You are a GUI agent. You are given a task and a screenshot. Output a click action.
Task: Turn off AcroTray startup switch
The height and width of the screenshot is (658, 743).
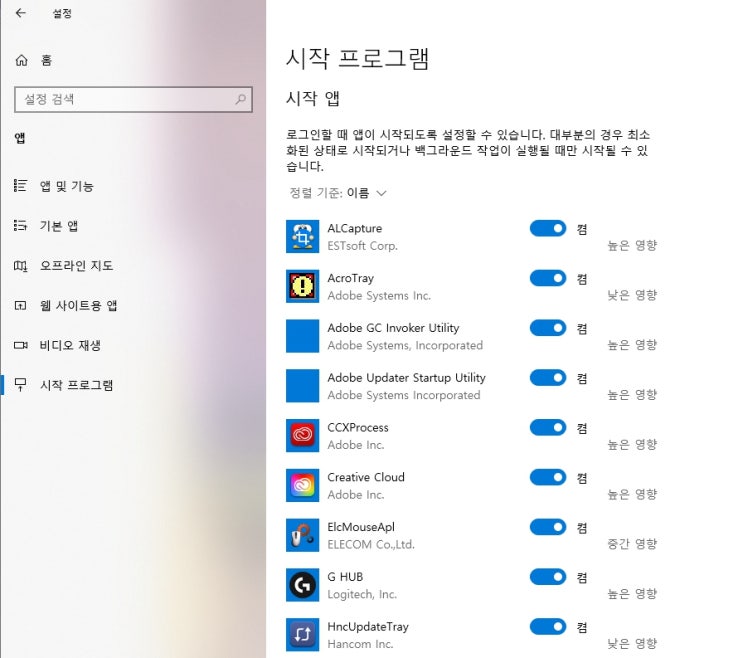(x=548, y=278)
